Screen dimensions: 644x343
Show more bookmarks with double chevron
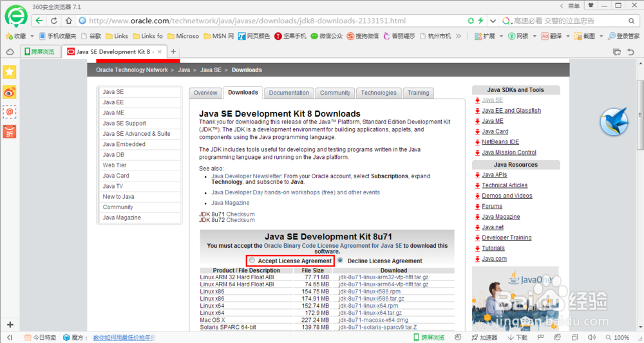[459, 36]
